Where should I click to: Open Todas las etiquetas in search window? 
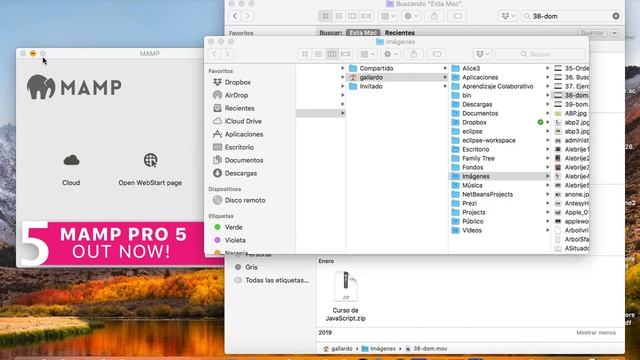(276, 280)
